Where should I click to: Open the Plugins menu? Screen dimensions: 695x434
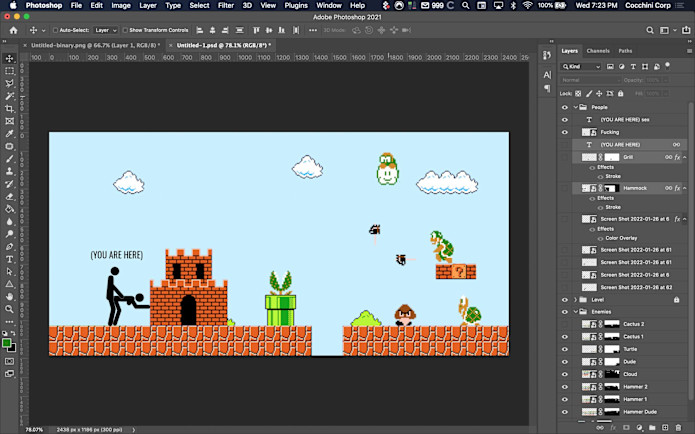click(296, 5)
